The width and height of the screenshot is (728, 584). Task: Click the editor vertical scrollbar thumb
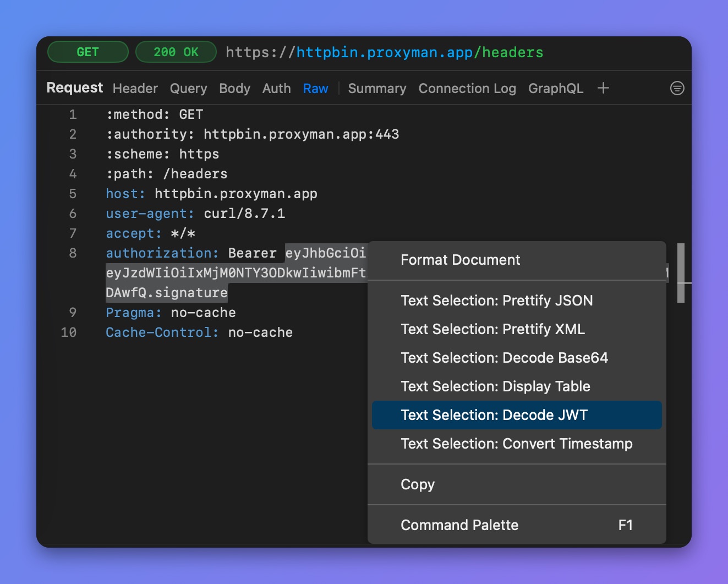tap(681, 273)
